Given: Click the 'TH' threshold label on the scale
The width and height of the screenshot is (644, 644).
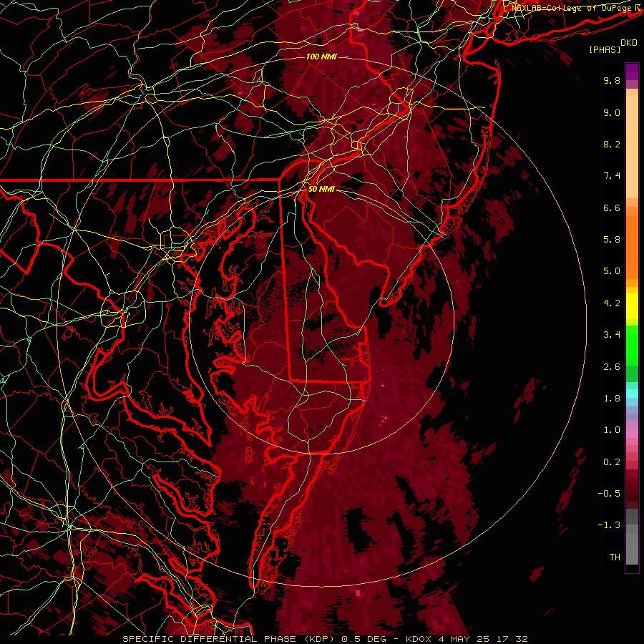Looking at the screenshot, I should coord(615,557).
